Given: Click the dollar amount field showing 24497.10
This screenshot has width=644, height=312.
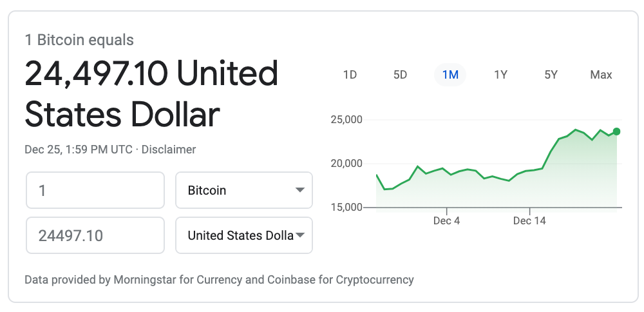Looking at the screenshot, I should (95, 235).
